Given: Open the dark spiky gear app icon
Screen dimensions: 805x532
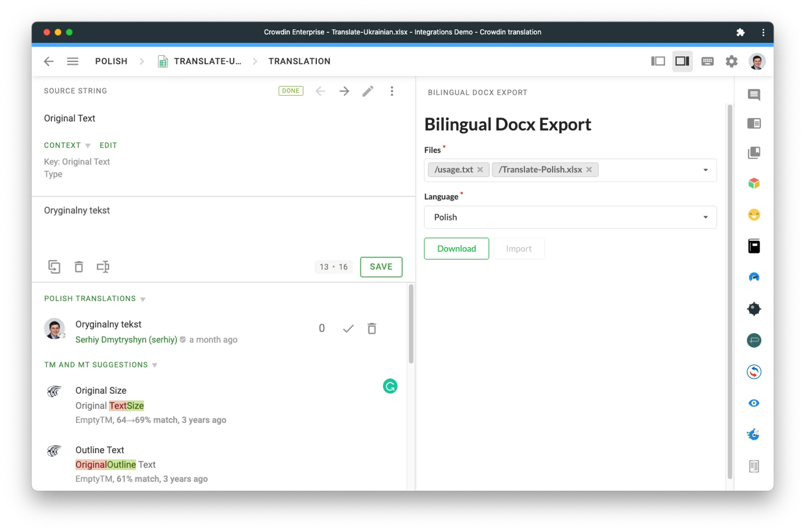Looking at the screenshot, I should tap(753, 309).
